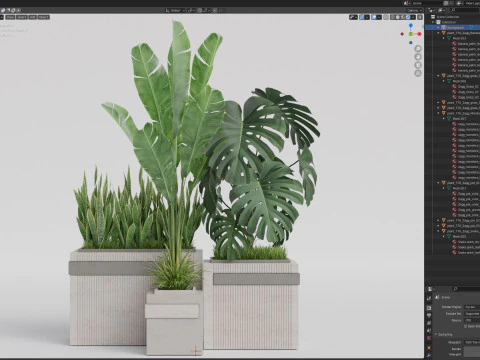Open the Render properties tab
This screenshot has width=480, height=360.
coord(429,308)
